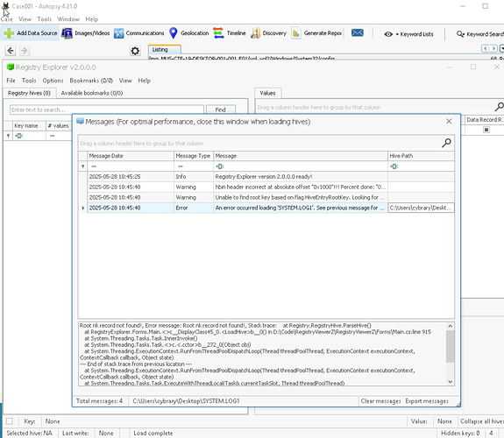Open the Discovery tool

coord(268,33)
